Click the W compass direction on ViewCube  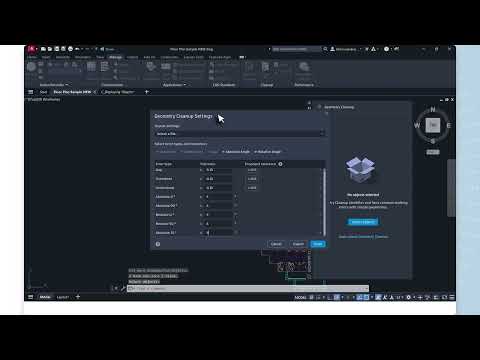coord(417,125)
